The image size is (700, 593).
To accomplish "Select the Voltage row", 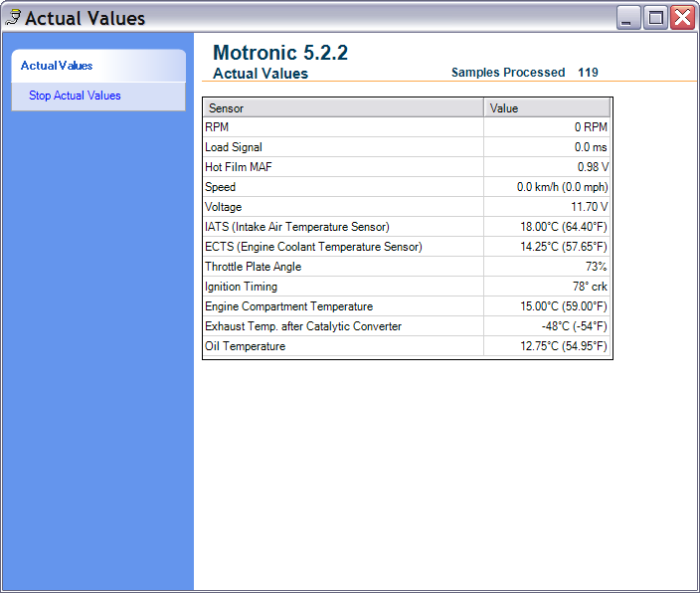I will 343,207.
